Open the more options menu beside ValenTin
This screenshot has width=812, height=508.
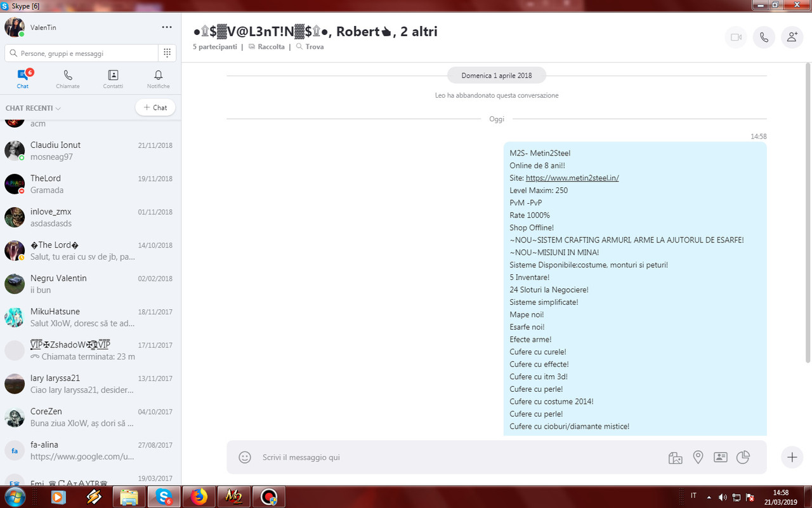pyautogui.click(x=167, y=27)
